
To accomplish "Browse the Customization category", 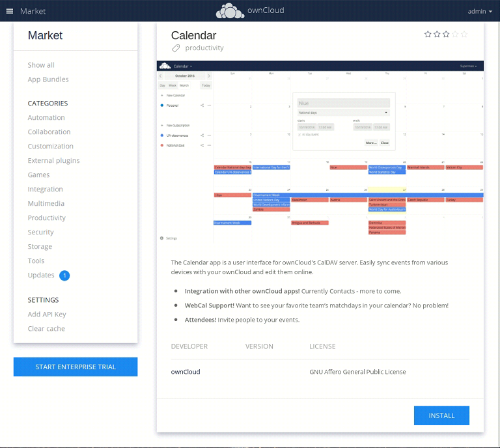I will (50, 147).
